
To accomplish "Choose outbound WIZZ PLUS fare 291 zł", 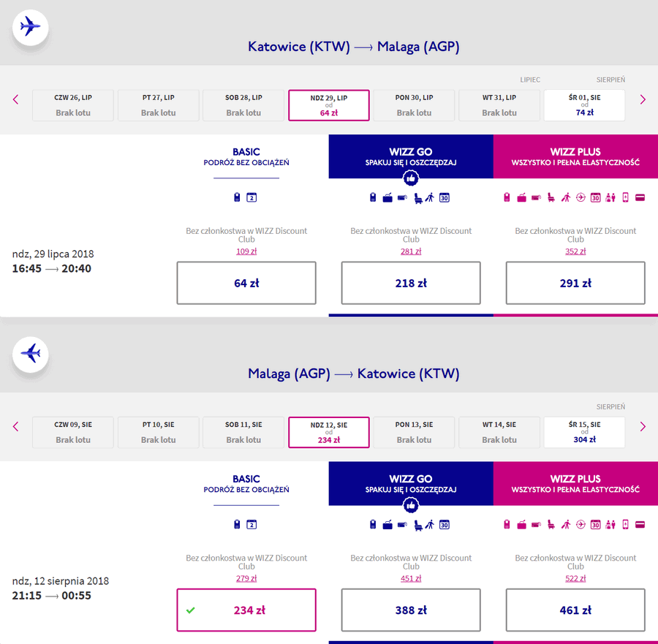I will coord(575,283).
